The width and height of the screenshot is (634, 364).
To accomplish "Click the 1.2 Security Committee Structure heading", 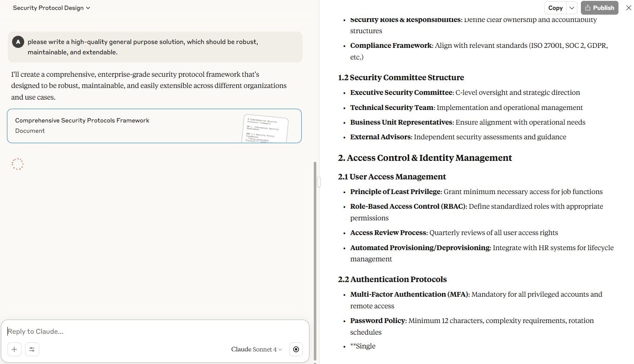I will pos(401,78).
